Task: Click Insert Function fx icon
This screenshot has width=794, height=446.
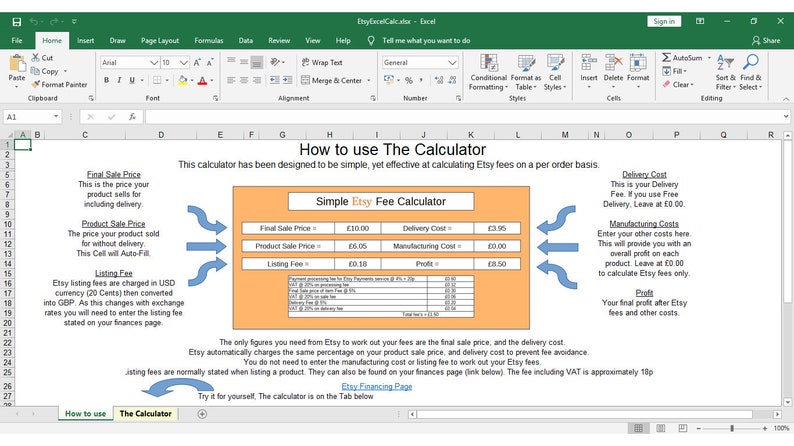Action: coord(132,117)
